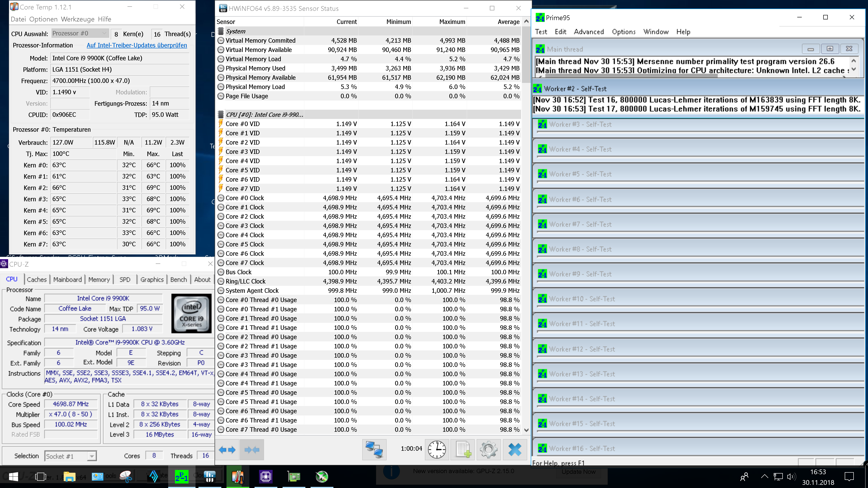Screen dimensions: 868x488
Task: Minimize the Main thread child window in Prime95
Action: click(810, 49)
